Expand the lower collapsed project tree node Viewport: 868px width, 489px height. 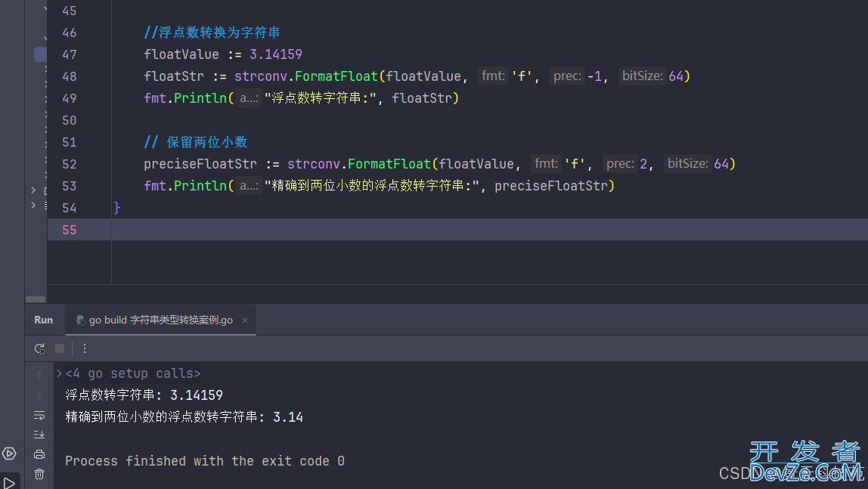(33, 206)
